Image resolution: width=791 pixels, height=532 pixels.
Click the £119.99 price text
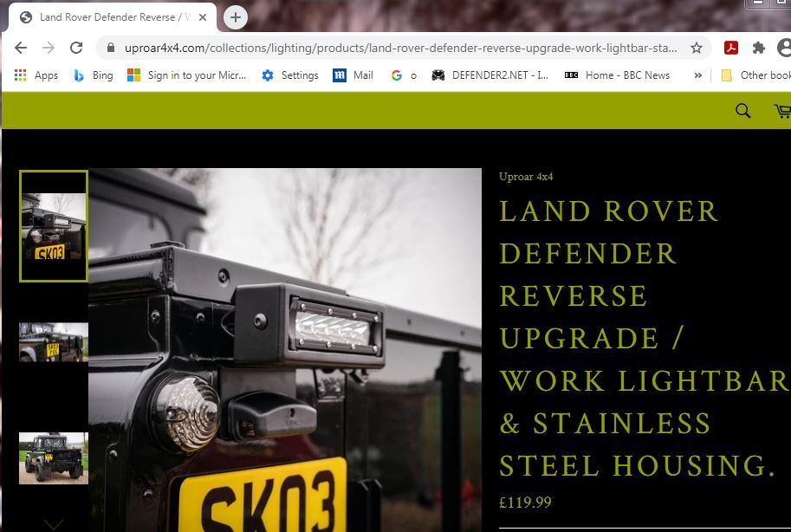[525, 503]
